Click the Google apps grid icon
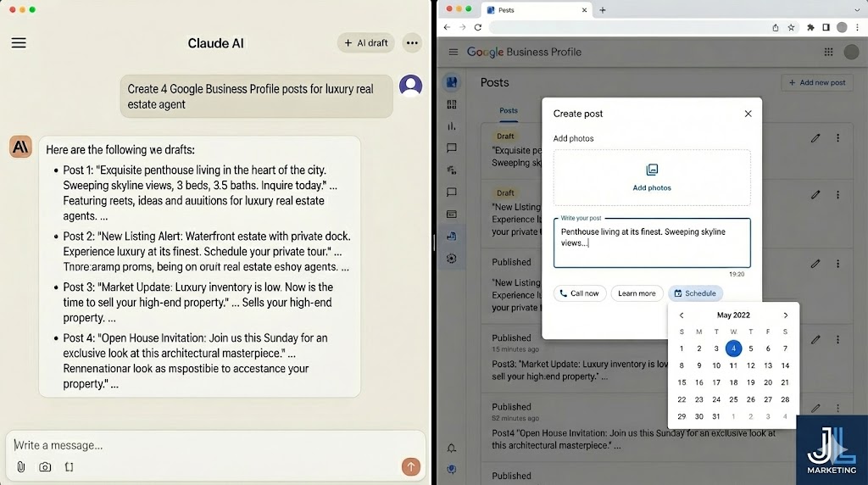 [x=828, y=53]
